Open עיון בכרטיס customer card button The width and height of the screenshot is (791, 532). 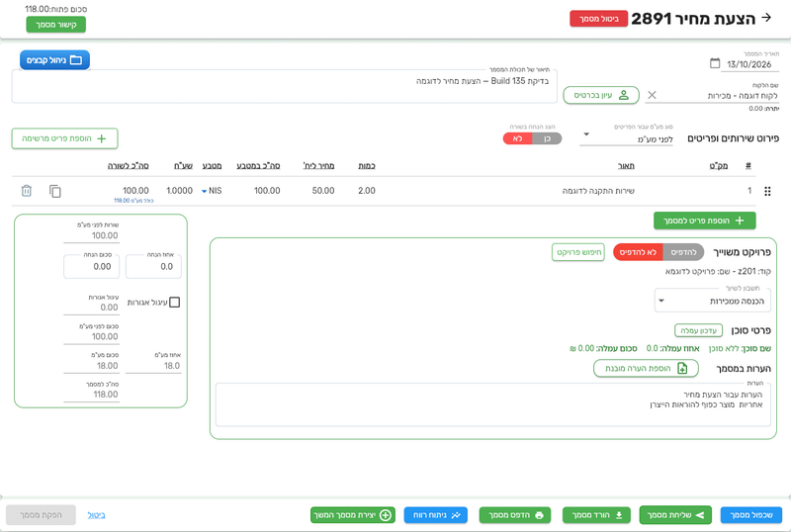(x=601, y=95)
